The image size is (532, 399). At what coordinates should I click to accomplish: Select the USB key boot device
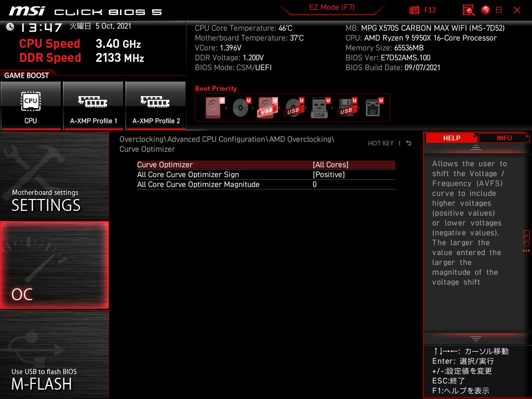click(321, 108)
